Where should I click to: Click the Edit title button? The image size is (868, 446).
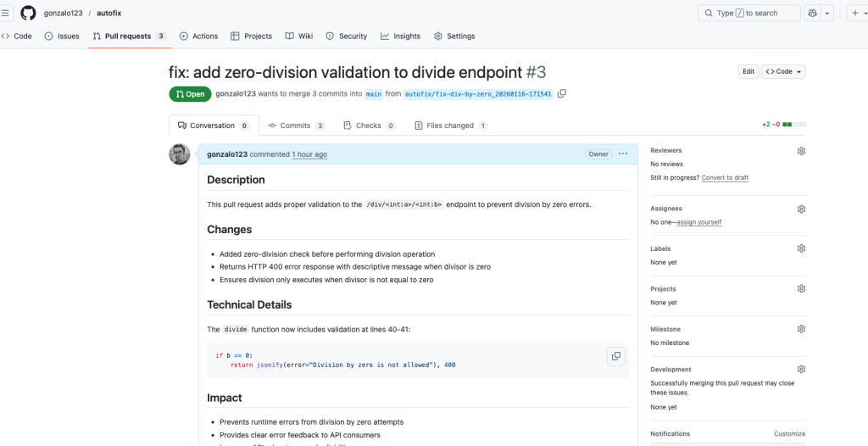(748, 72)
